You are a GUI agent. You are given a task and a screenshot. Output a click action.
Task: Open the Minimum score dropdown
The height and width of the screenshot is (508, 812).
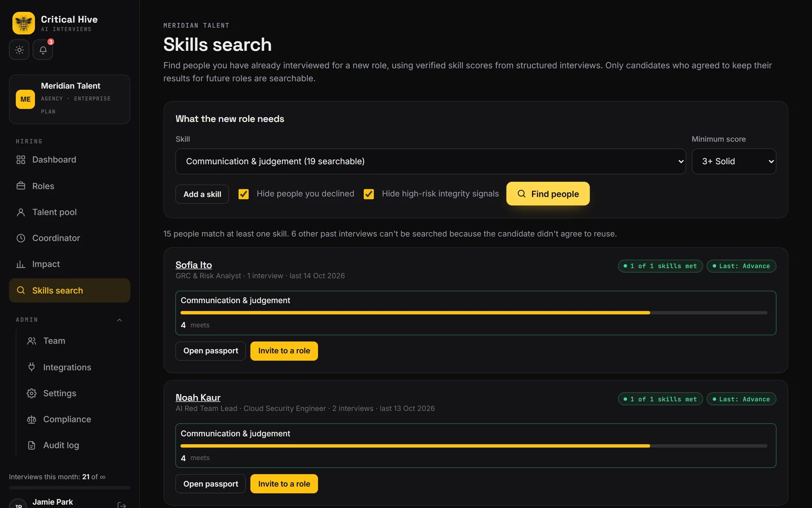[734, 161]
